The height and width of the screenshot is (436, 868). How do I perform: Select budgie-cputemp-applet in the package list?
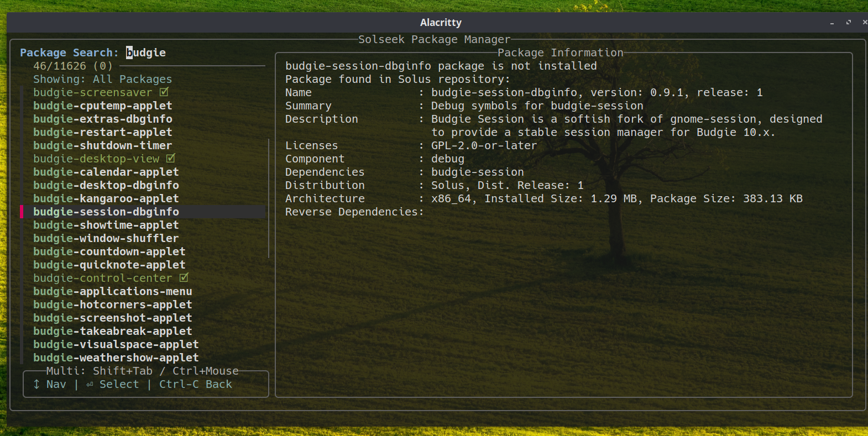coord(102,106)
